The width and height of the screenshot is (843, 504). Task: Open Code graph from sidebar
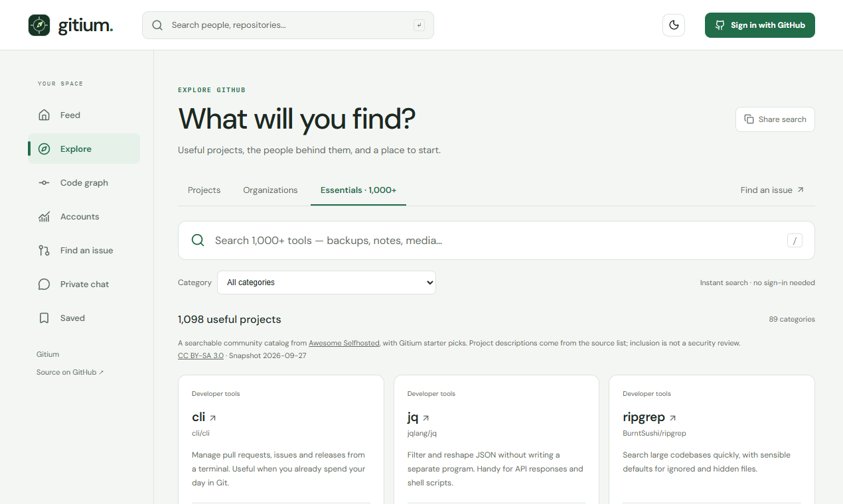(x=84, y=182)
